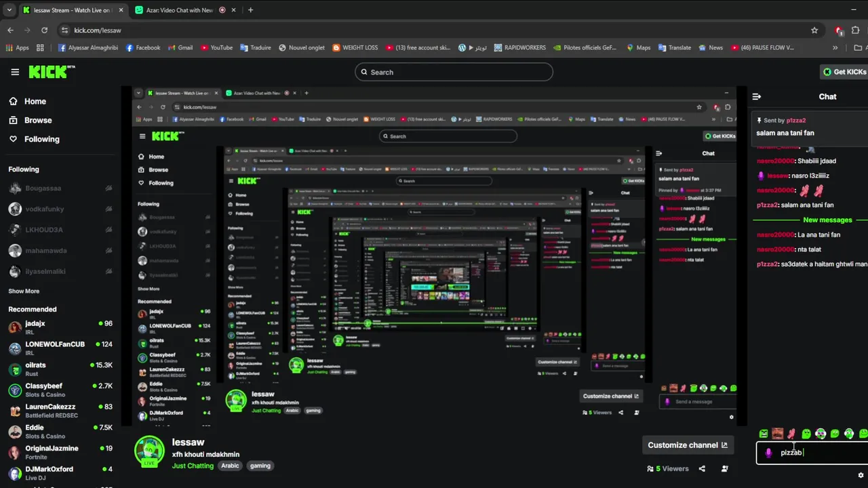Open the Maps bookmark
The image size is (868, 488).
638,47
